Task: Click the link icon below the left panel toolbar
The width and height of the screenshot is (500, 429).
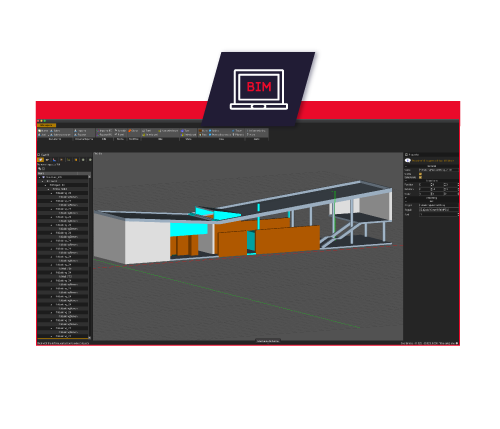Action: pyautogui.click(x=39, y=169)
